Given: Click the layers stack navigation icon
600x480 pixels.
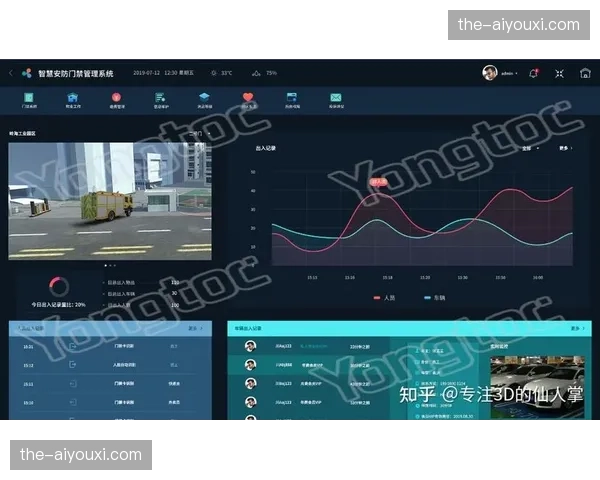Looking at the screenshot, I should 204,98.
